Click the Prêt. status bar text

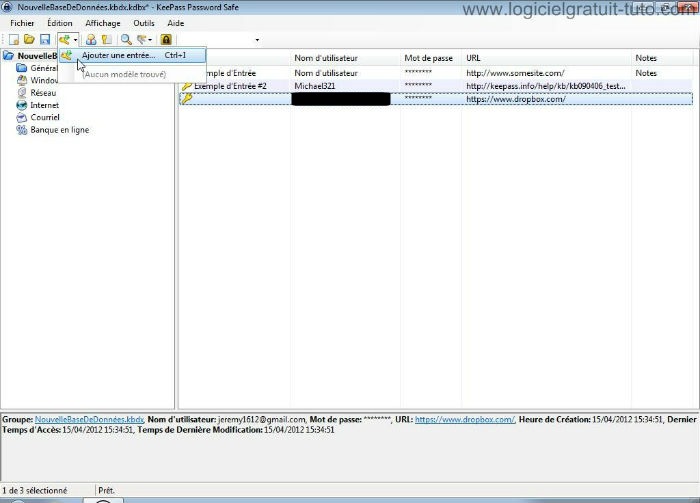pos(106,491)
